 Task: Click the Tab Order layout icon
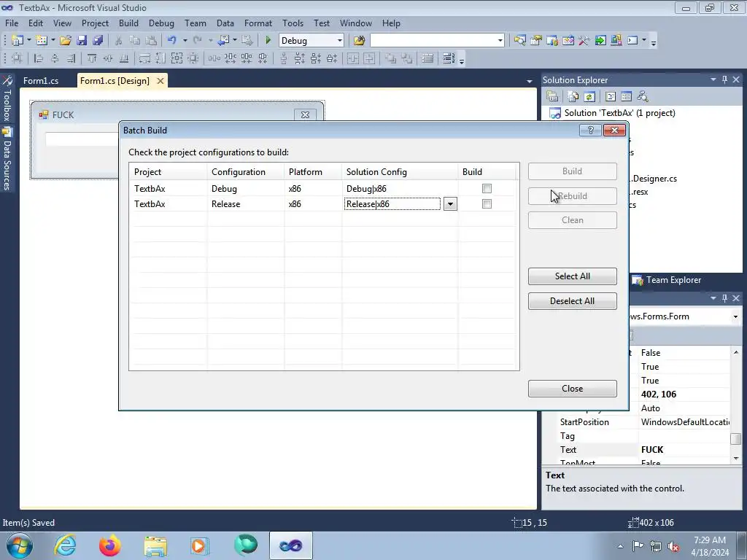coord(449,58)
